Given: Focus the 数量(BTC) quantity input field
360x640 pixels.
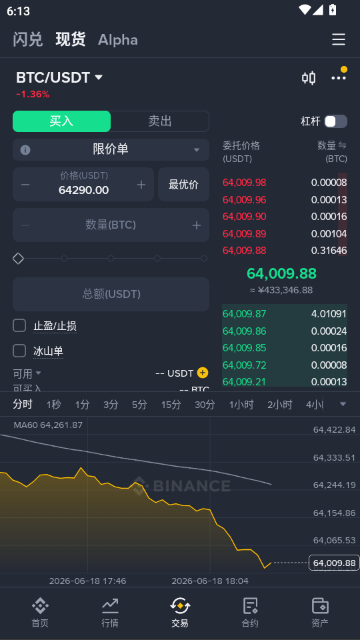Looking at the screenshot, I should click(x=111, y=225).
